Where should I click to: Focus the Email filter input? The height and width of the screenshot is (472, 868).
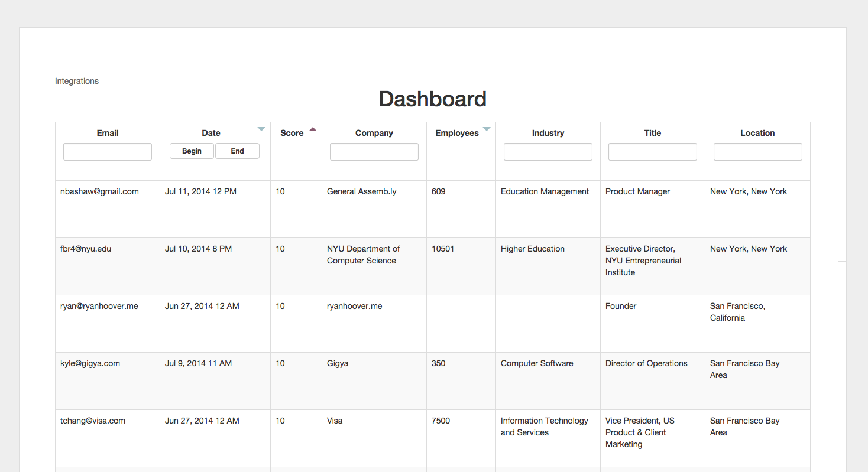pos(108,152)
